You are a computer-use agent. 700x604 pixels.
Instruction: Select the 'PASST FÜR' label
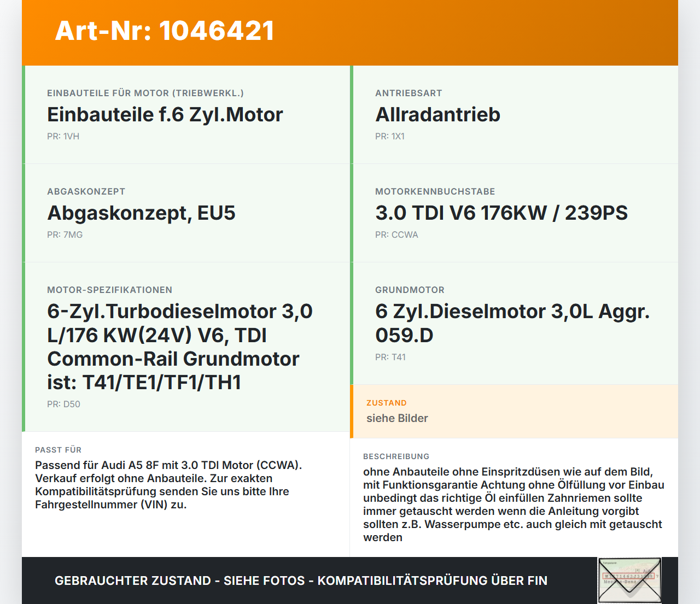[x=58, y=450]
